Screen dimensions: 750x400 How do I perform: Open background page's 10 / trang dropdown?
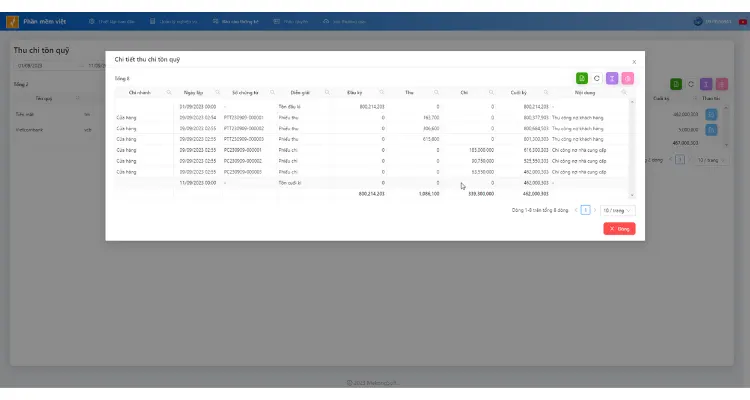(x=711, y=160)
